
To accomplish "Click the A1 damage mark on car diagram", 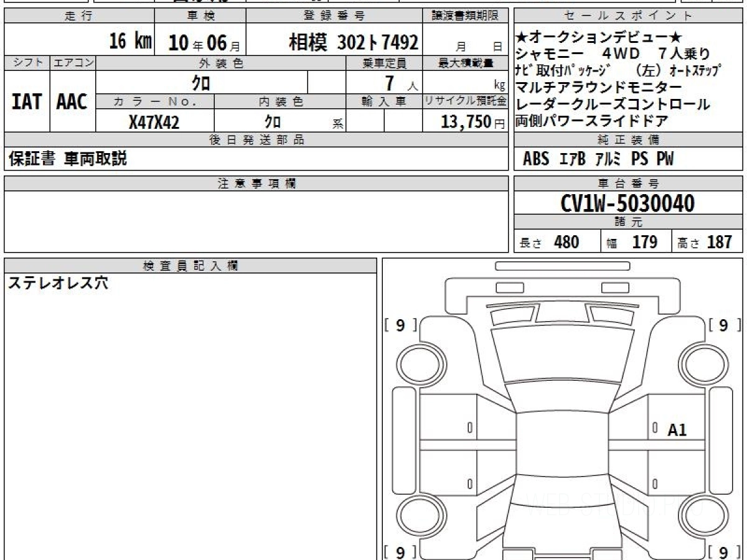I will [x=677, y=430].
